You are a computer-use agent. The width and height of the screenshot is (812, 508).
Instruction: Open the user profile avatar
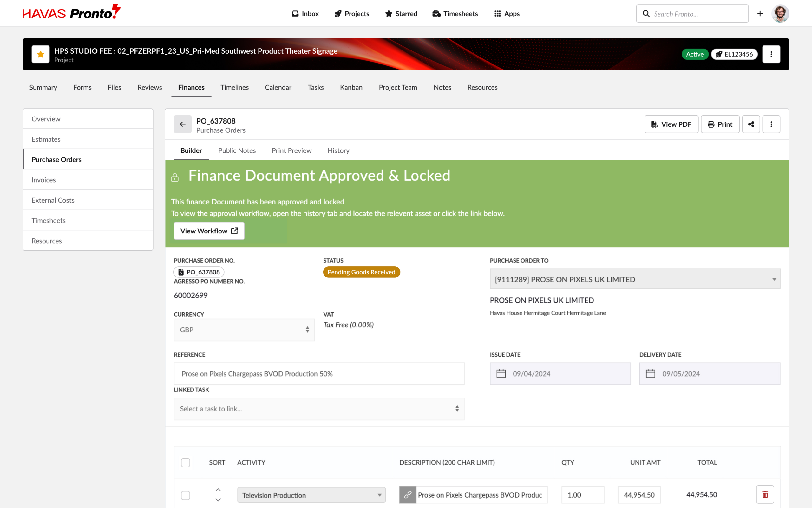click(780, 13)
